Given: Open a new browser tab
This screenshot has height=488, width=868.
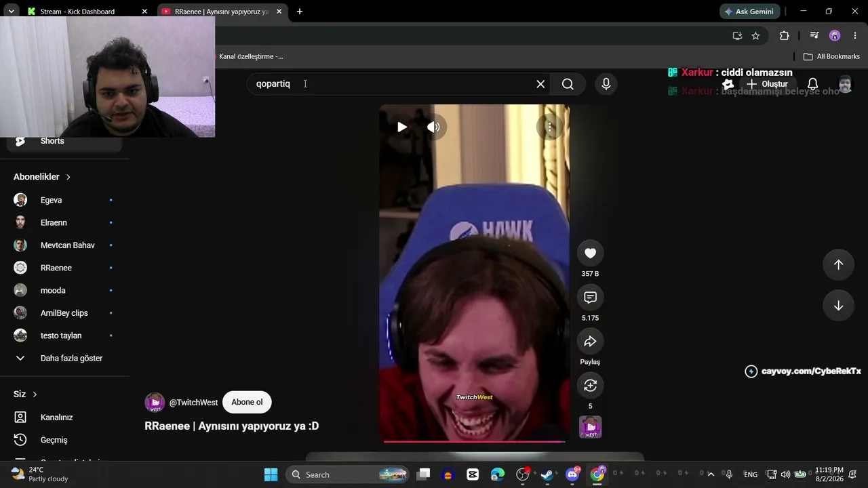Looking at the screenshot, I should click(300, 12).
